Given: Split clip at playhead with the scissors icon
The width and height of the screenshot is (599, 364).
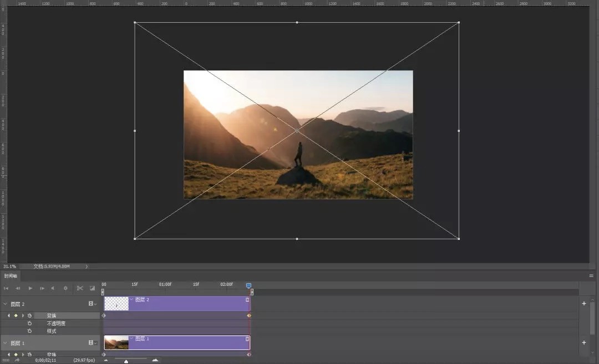Looking at the screenshot, I should tap(79, 288).
